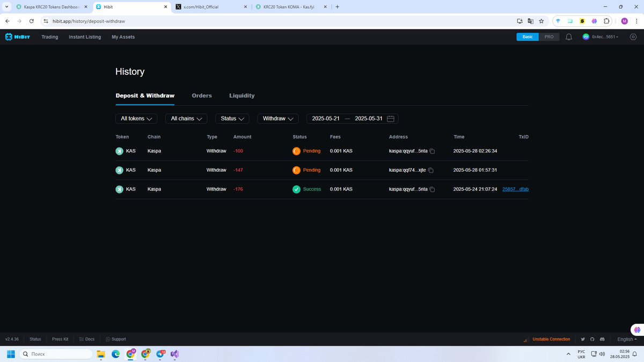Go to My Assets page

tap(123, 37)
